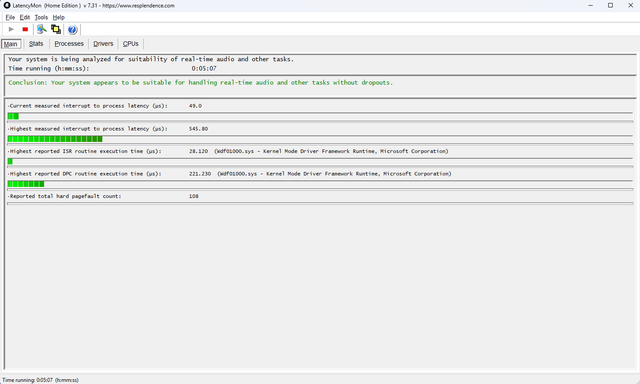Stop the latency monitor with red square
Image resolution: width=640 pixels, height=384 pixels.
pos(25,29)
